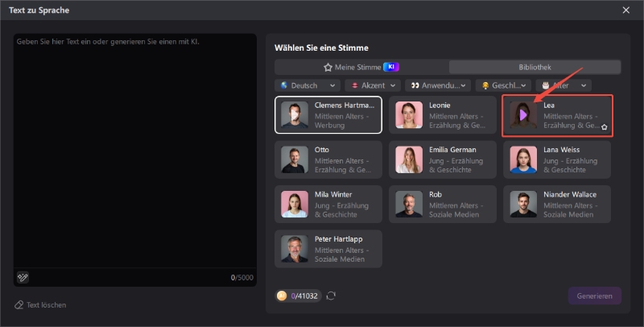
Task: Refresh the credits counter
Action: (331, 296)
